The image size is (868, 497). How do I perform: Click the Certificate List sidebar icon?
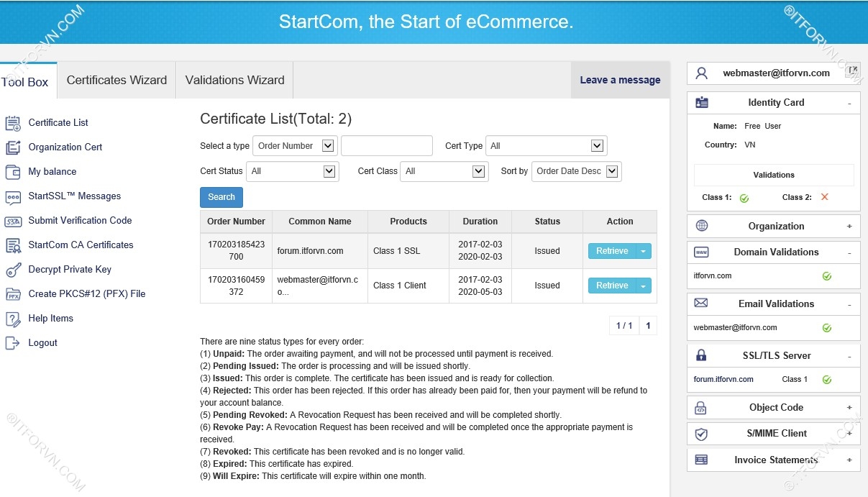coord(13,123)
